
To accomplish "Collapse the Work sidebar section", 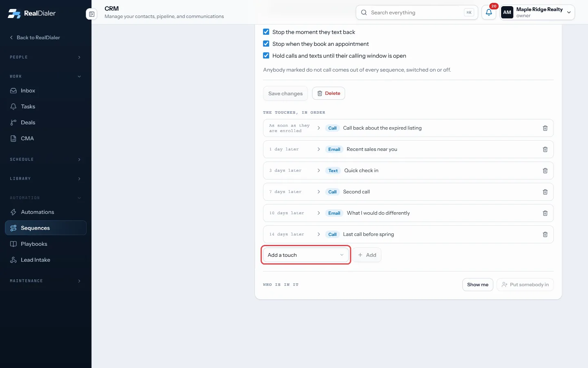I will [x=46, y=76].
